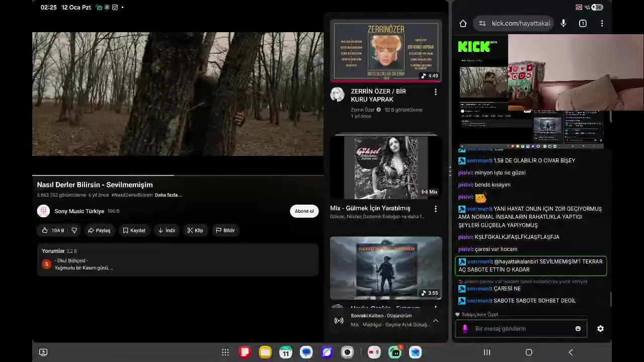Click the Kick message input field
The width and height of the screenshot is (644, 362).
click(x=521, y=328)
